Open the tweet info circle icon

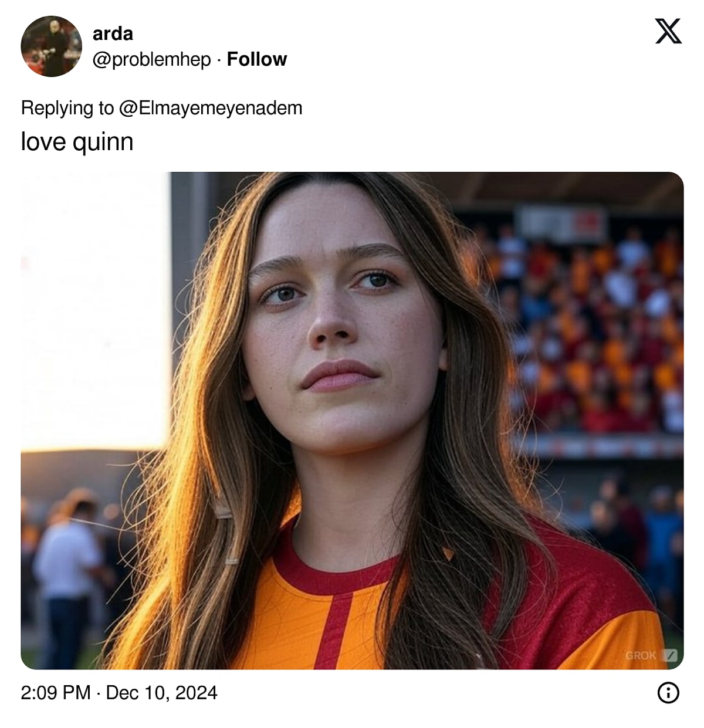click(x=668, y=693)
